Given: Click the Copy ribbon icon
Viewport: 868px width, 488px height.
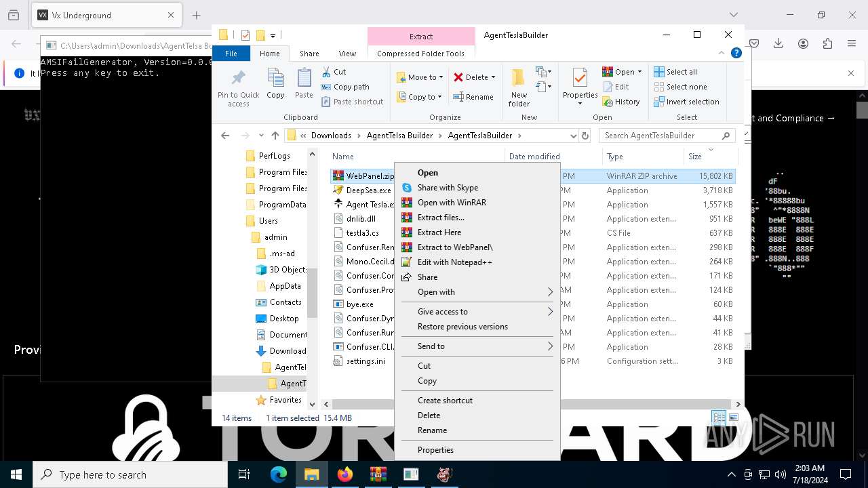Looking at the screenshot, I should click(275, 84).
